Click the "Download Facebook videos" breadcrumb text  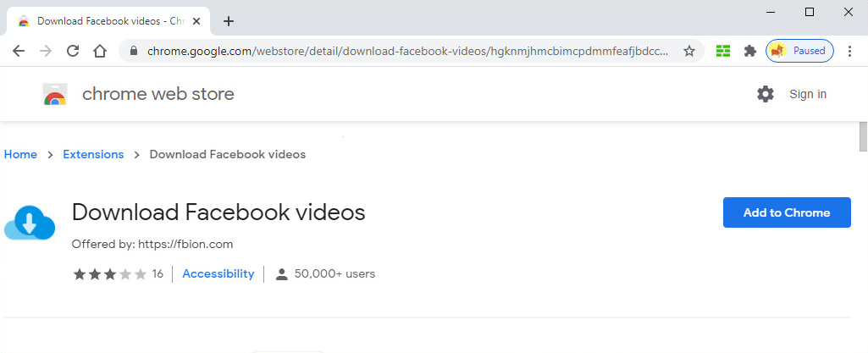click(228, 154)
